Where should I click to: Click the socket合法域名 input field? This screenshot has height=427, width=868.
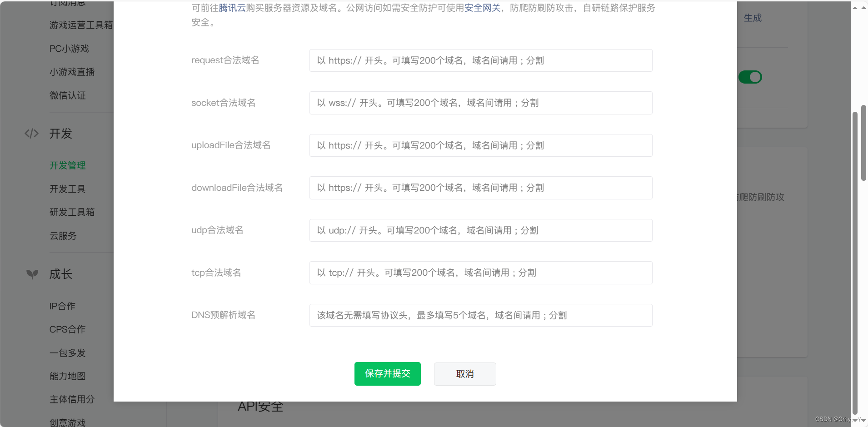tap(481, 103)
